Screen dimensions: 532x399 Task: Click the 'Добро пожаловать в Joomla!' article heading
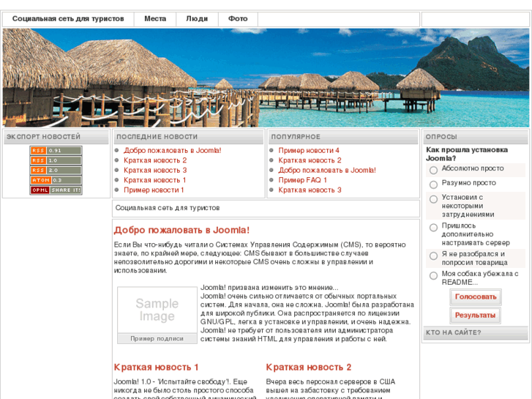click(x=182, y=230)
